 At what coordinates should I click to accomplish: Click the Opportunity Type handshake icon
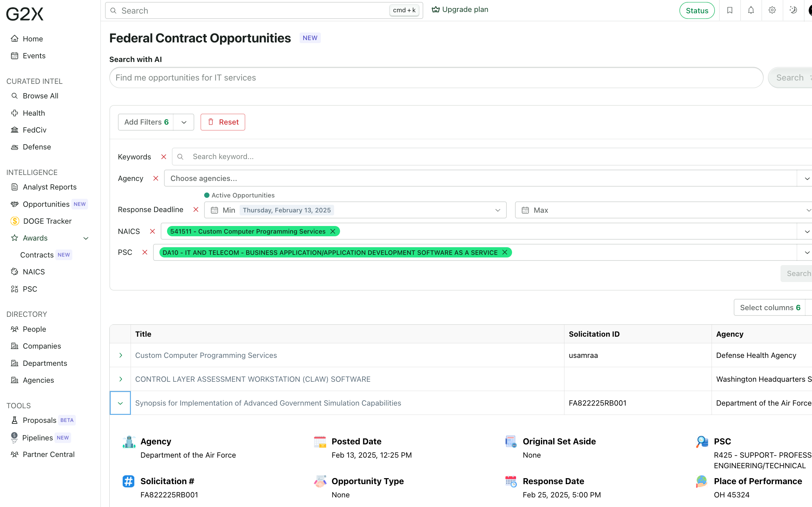[320, 481]
